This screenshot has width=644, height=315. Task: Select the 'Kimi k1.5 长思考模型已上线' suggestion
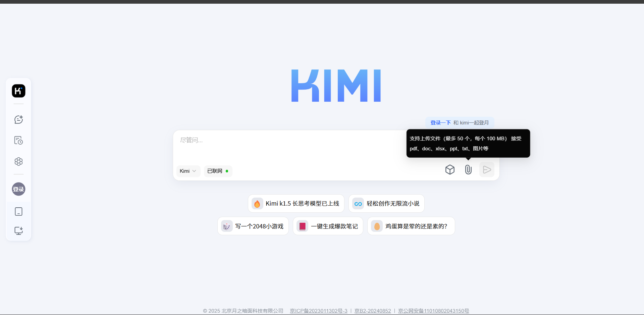click(x=296, y=203)
